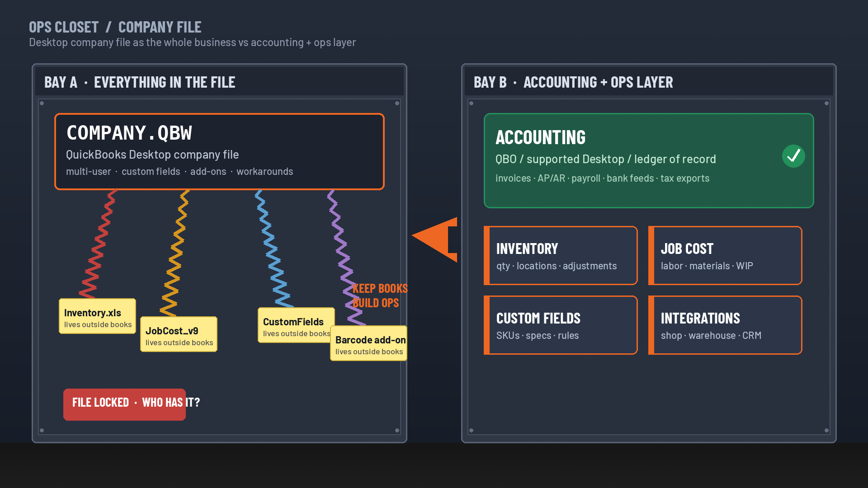Screen dimensions: 868x488
Task: Click the Barcode add-on sticky note
Action: pyautogui.click(x=368, y=343)
